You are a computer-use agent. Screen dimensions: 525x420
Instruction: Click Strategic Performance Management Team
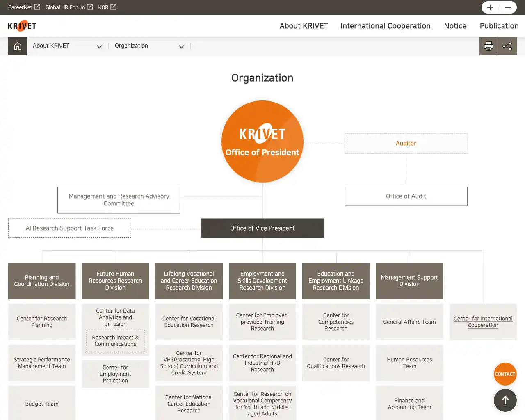[x=42, y=363]
